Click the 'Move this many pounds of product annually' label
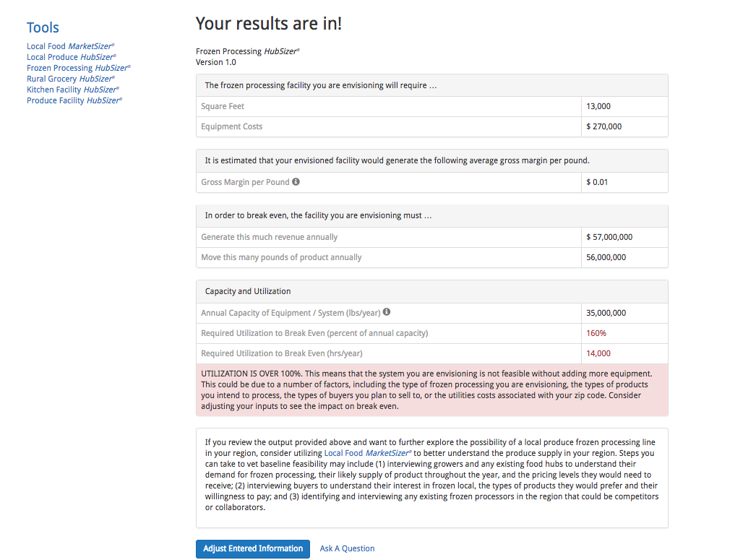The image size is (756, 560). pos(281,257)
